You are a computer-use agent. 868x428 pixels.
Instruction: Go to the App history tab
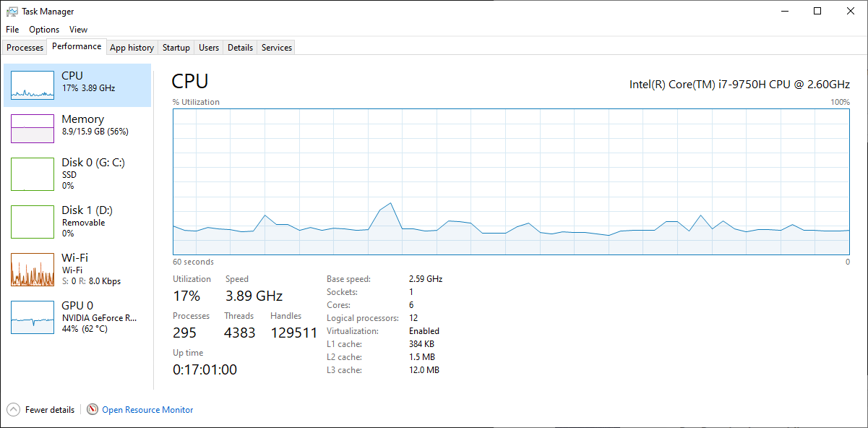click(x=132, y=48)
